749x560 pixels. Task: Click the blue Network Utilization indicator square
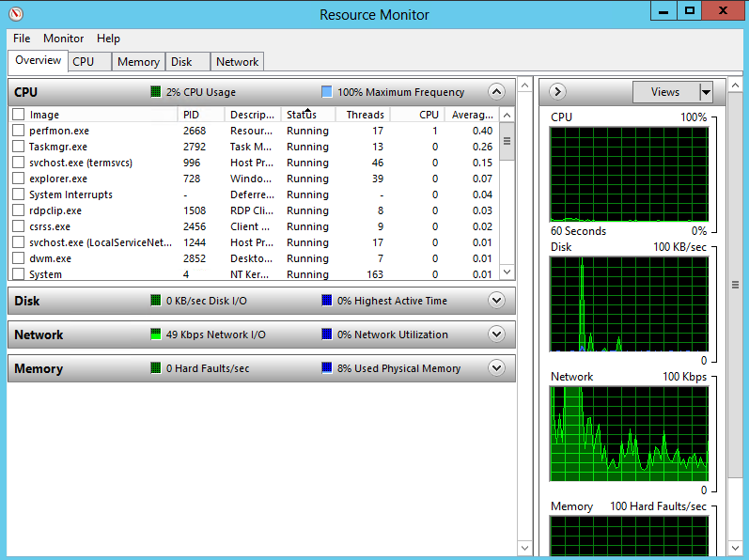(x=327, y=334)
